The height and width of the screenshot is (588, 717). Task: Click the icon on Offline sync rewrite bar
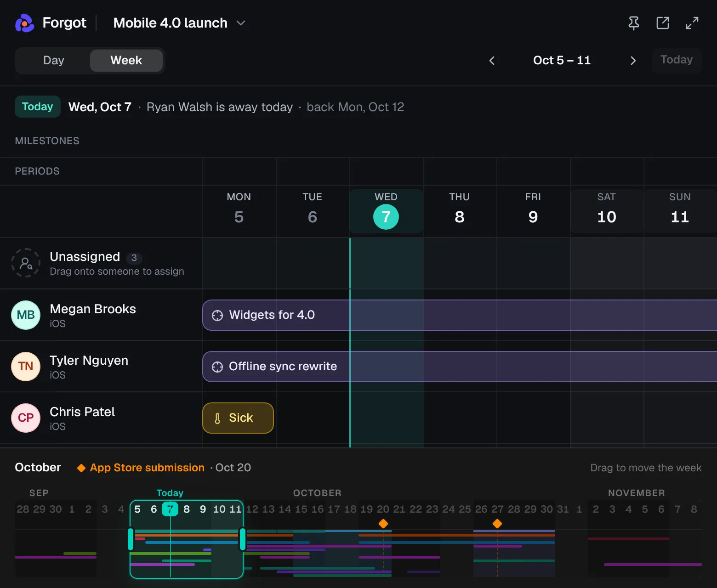217,367
